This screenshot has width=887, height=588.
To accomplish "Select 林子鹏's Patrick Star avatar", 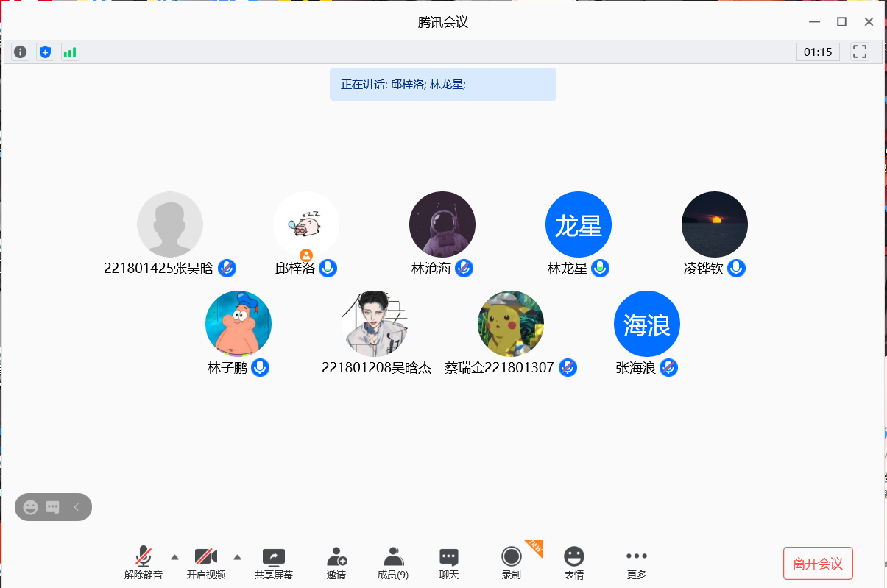I will 238,324.
